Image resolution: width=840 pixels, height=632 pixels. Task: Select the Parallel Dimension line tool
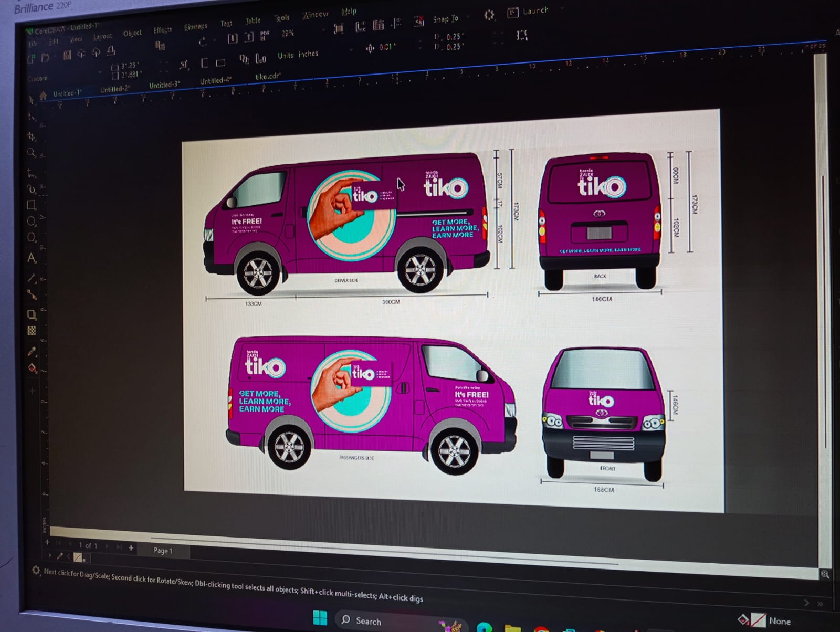(x=31, y=278)
